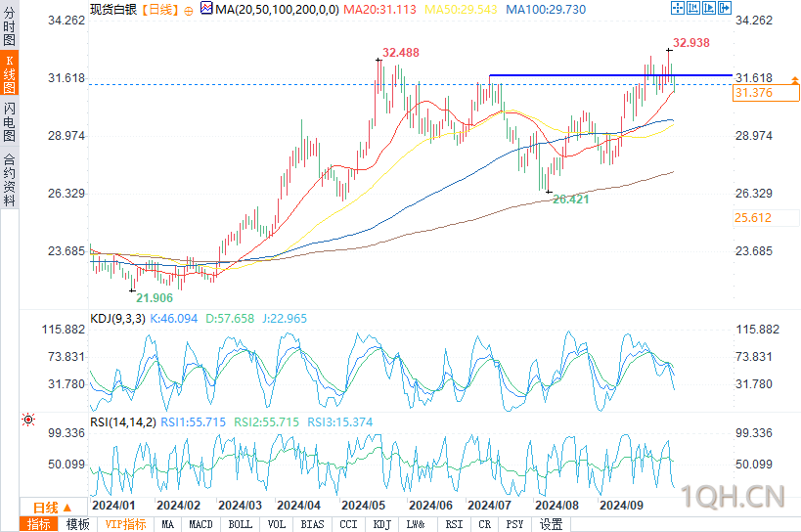Image resolution: width=801 pixels, height=532 pixels.
Task: Switch to the 闪电图 sidebar view
Action: pos(9,121)
